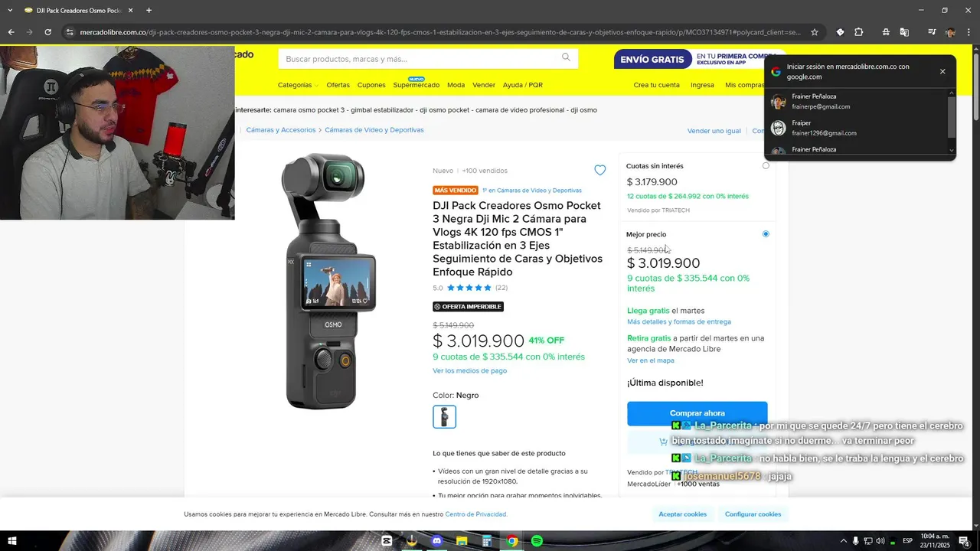Select Mejor precio radio option

(x=766, y=233)
